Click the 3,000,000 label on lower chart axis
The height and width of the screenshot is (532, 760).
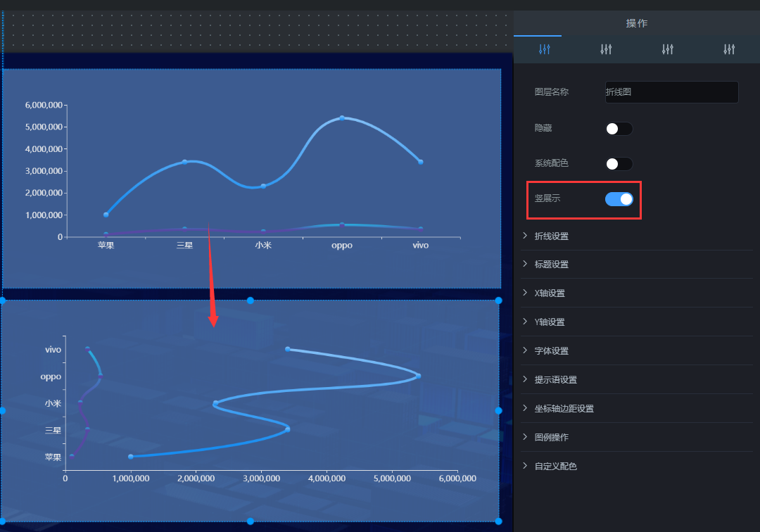click(262, 479)
